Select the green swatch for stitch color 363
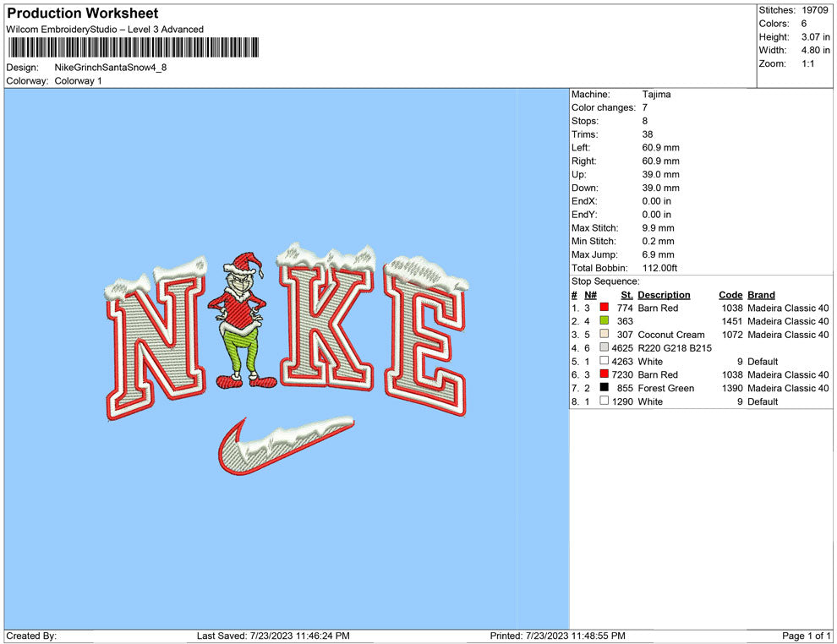The width and height of the screenshot is (837, 644). [604, 321]
